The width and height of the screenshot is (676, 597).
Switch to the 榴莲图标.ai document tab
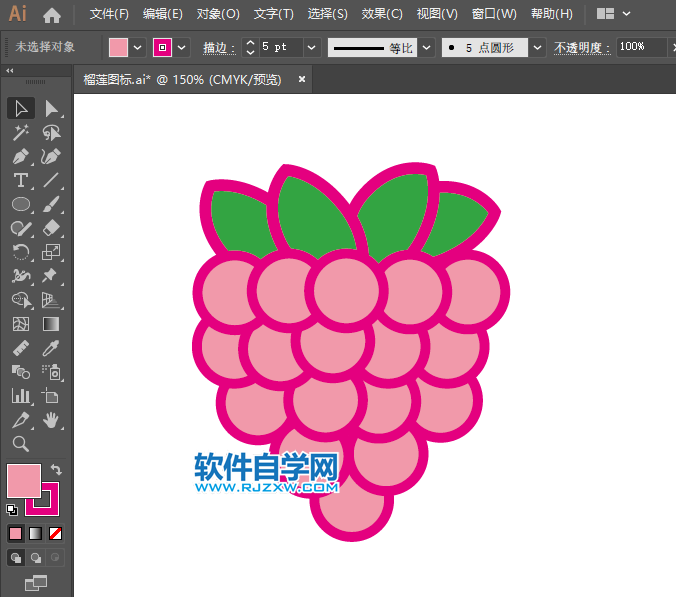pyautogui.click(x=182, y=80)
